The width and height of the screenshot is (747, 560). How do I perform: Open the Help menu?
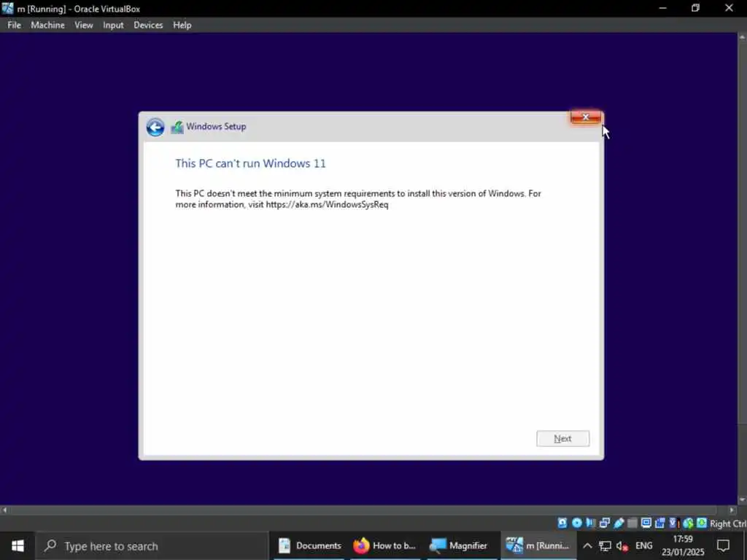[182, 26]
